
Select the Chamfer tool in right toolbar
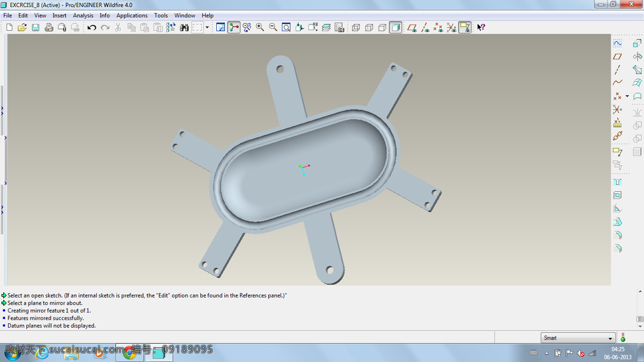[617, 249]
